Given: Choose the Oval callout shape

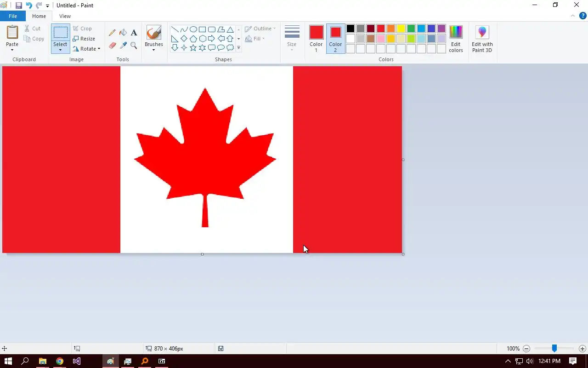Looking at the screenshot, I should point(221,48).
